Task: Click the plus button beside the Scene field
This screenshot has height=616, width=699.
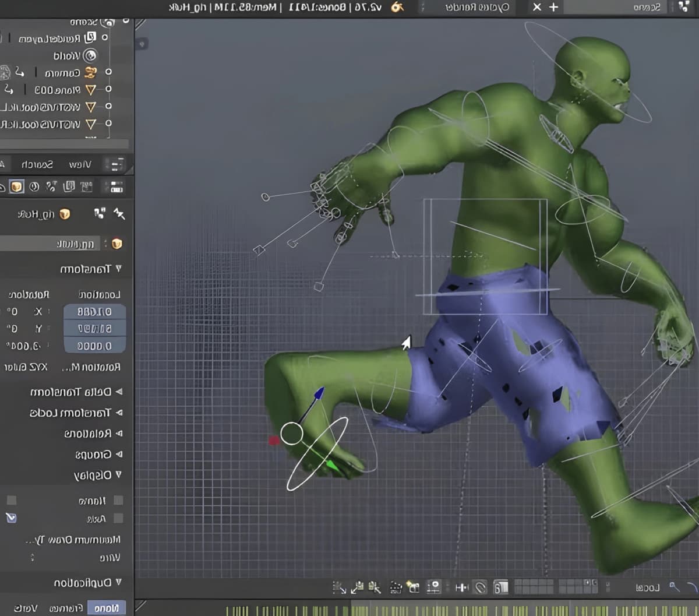Action: point(553,7)
